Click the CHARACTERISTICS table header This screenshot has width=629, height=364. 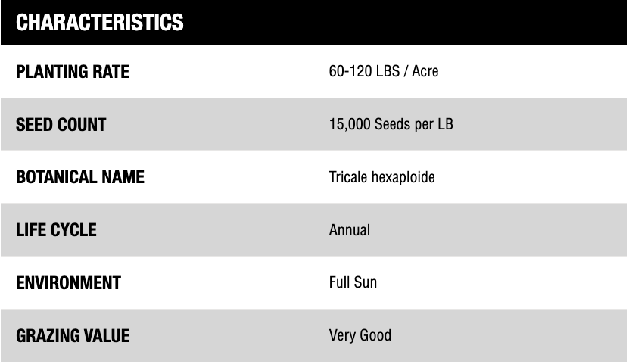[99, 21]
